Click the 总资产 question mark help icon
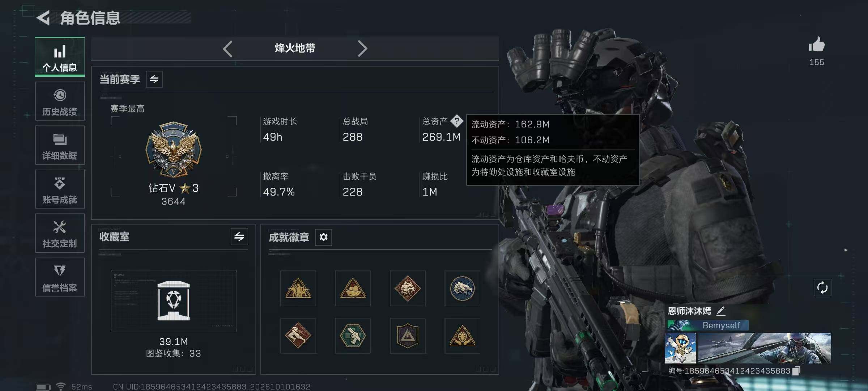 click(x=457, y=121)
